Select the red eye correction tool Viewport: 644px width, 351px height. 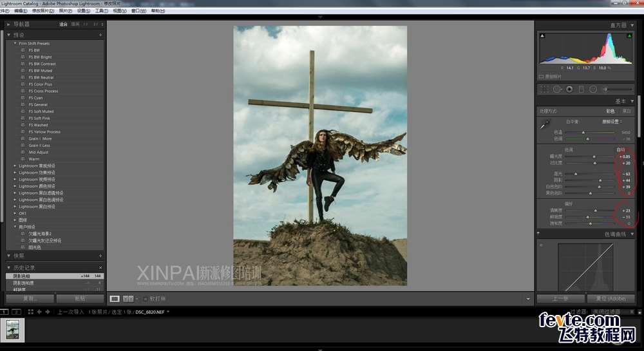pos(569,89)
